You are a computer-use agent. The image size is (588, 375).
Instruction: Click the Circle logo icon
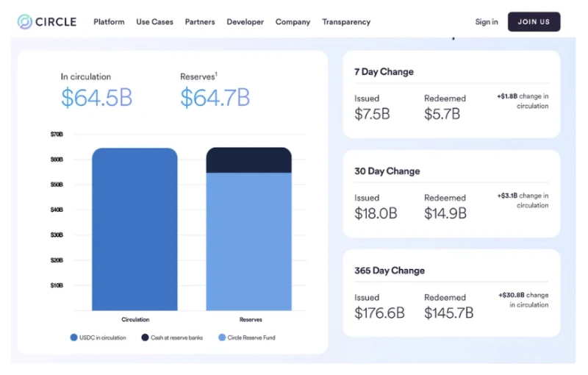click(x=25, y=22)
